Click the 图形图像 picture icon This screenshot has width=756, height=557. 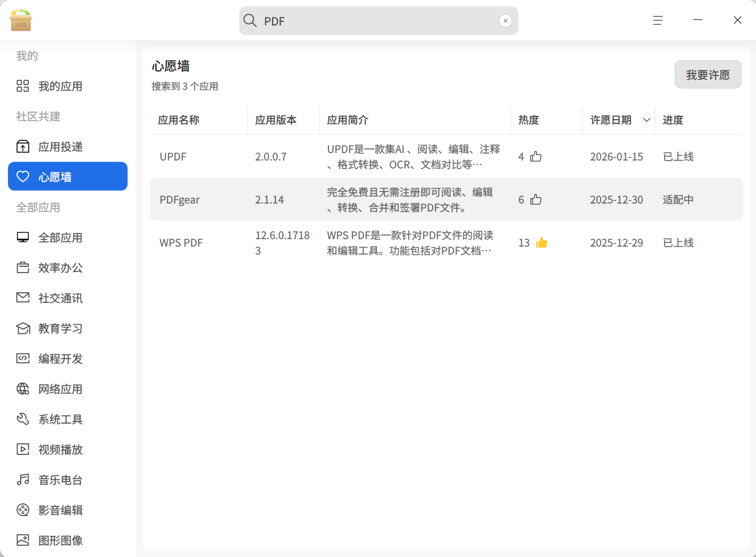[23, 541]
